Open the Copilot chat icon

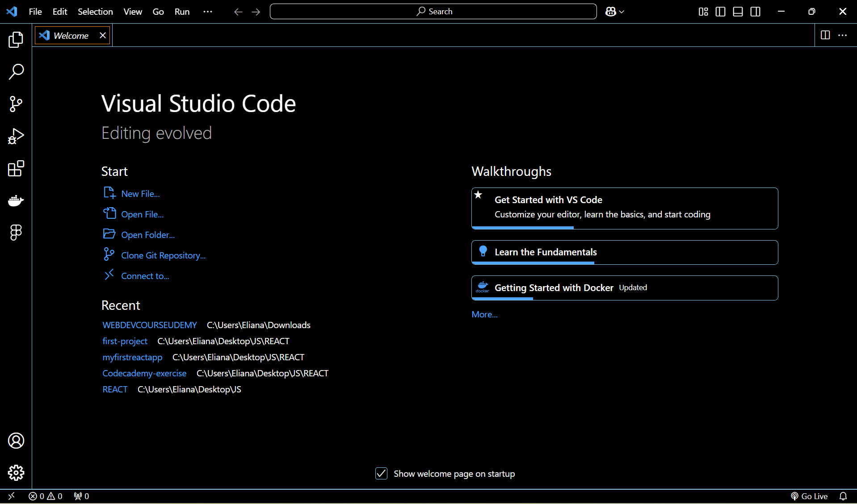pos(610,12)
